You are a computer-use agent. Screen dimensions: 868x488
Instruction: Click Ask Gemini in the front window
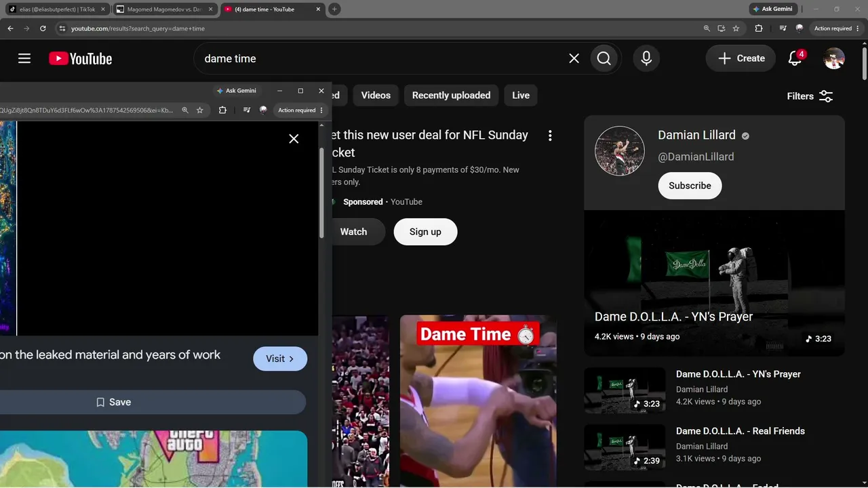[x=237, y=91]
